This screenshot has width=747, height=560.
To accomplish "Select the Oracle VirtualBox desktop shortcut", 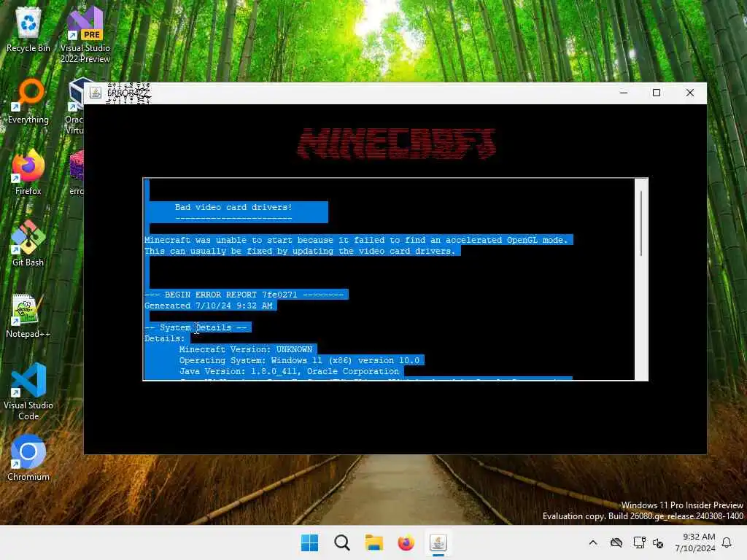I will click(x=75, y=106).
